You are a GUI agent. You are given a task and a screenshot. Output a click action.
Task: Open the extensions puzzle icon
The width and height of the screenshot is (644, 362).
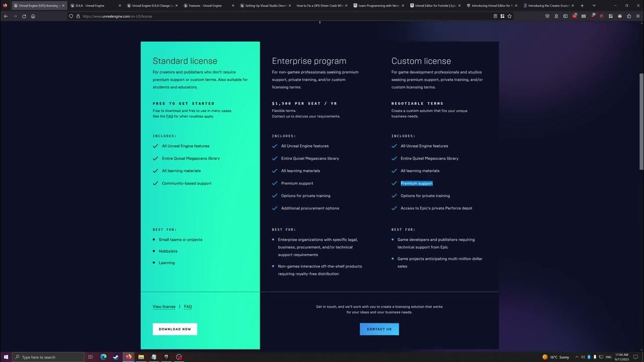pos(629,16)
